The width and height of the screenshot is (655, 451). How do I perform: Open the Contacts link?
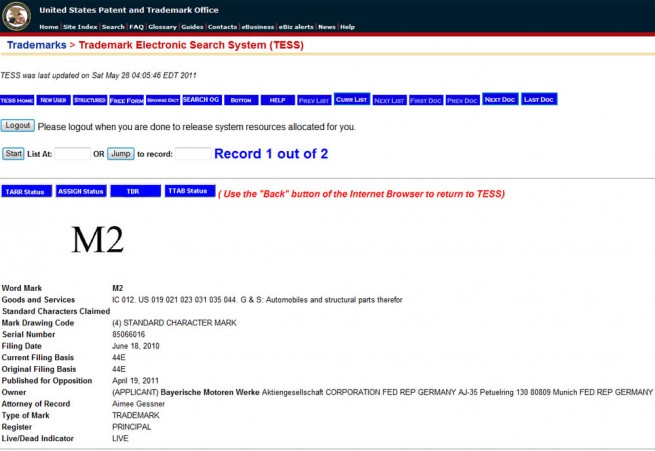(x=223, y=27)
